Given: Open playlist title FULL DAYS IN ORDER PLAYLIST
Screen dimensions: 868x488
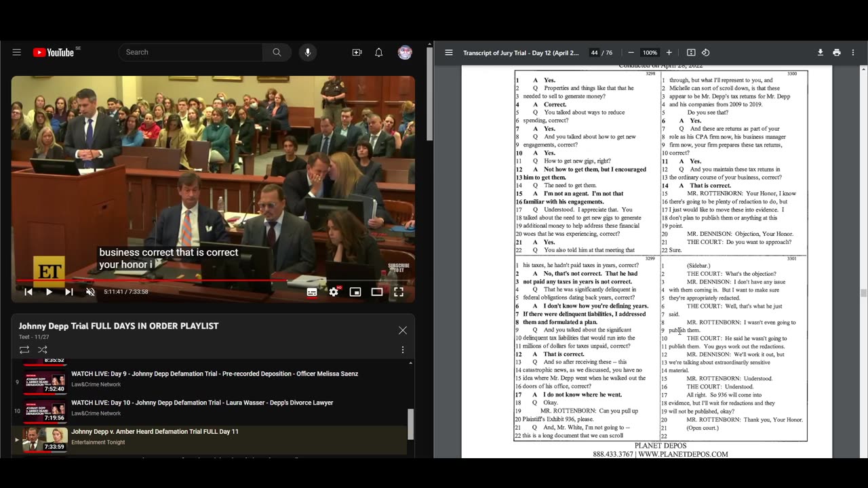Looking at the screenshot, I should coord(119,326).
